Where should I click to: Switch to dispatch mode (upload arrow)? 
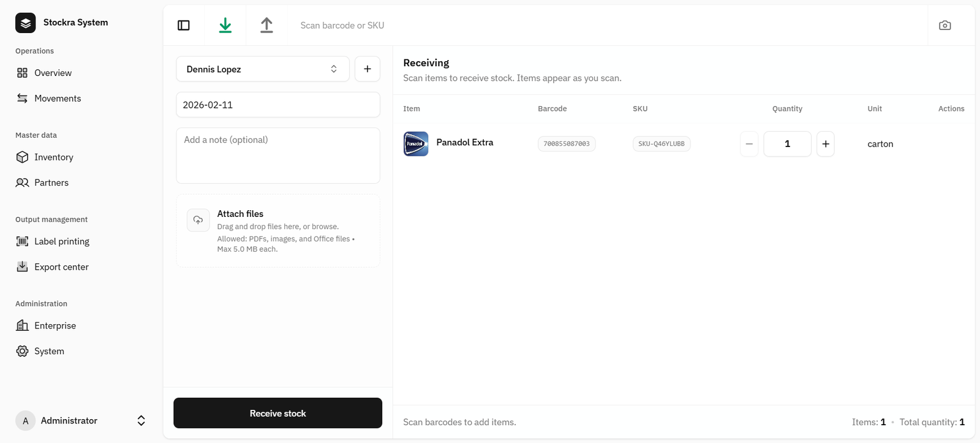point(266,25)
